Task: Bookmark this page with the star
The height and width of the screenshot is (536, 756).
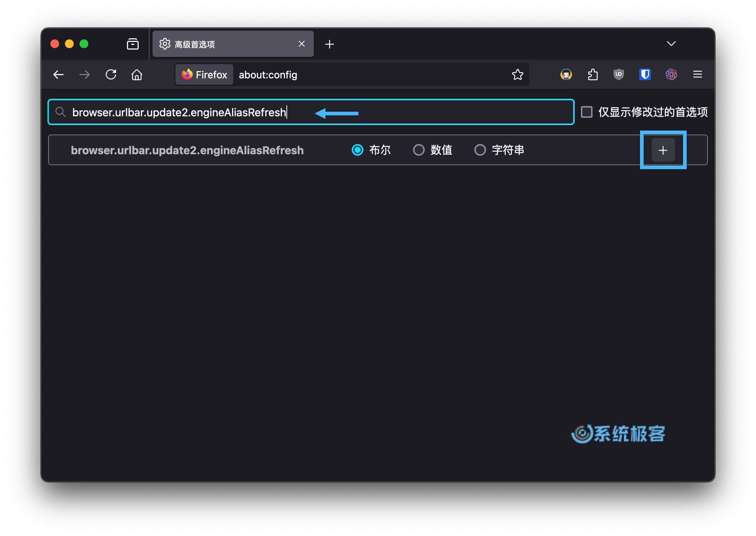Action: [x=517, y=75]
